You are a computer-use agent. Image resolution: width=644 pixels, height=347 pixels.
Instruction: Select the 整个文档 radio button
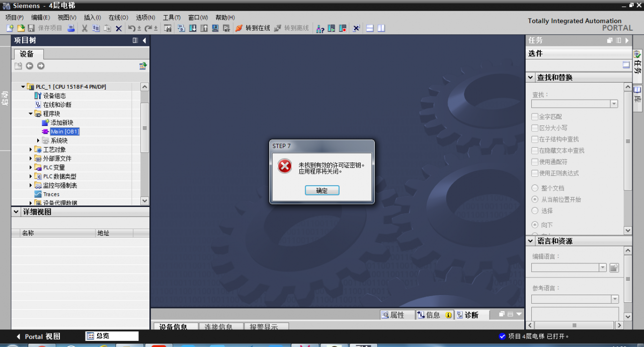(x=535, y=188)
